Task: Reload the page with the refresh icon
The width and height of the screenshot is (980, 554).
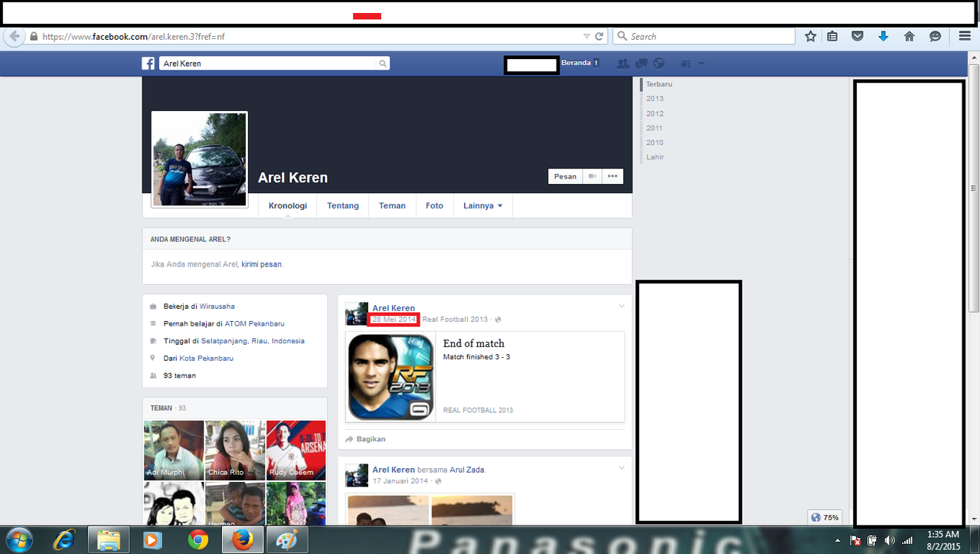Action: tap(600, 36)
